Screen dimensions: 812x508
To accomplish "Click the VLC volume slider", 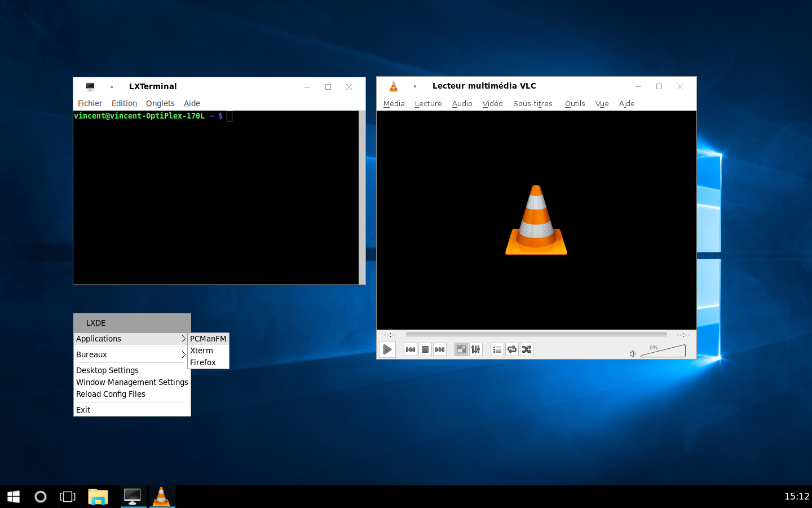I will pos(663,351).
